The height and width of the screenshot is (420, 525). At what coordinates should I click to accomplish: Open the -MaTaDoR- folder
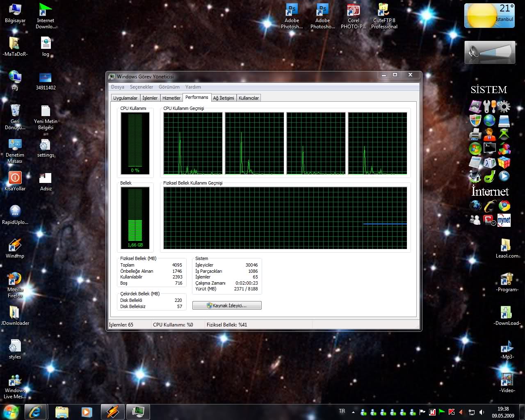(x=15, y=46)
